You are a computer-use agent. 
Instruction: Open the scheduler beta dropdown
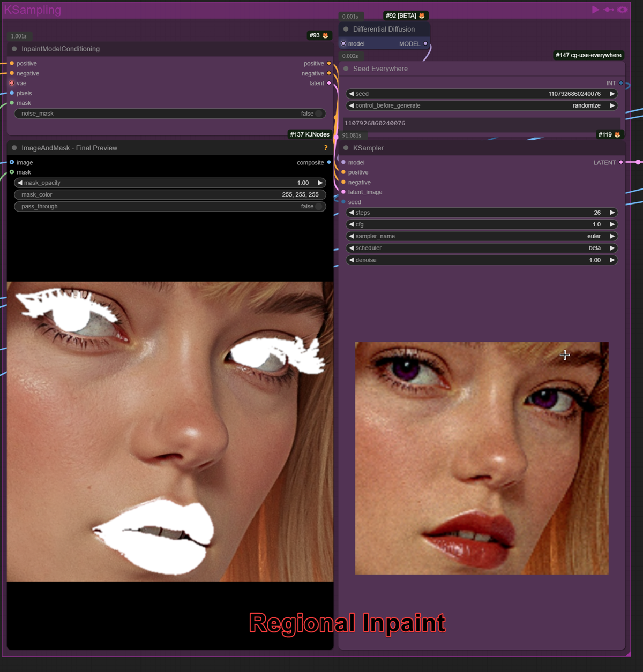[x=482, y=248]
